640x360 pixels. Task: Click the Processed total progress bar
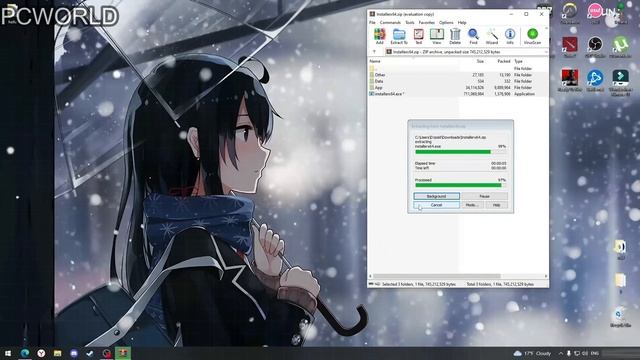click(460, 185)
